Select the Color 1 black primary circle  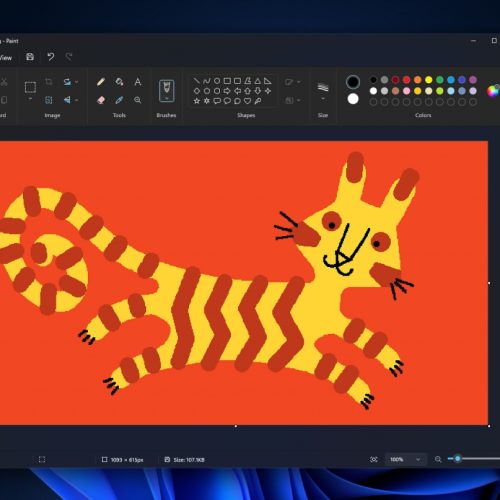click(x=353, y=82)
